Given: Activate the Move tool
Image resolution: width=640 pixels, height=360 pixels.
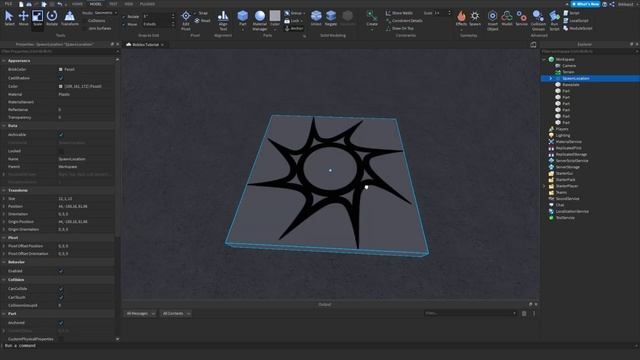Looking at the screenshot, I should (x=24, y=18).
